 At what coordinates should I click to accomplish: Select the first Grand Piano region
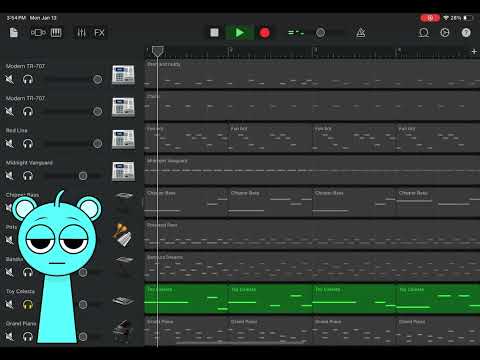pos(186,331)
